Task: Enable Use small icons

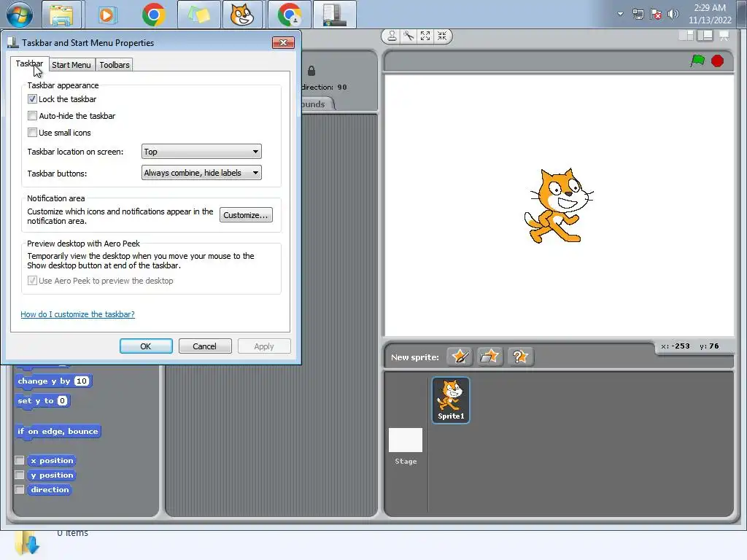Action: [32, 133]
